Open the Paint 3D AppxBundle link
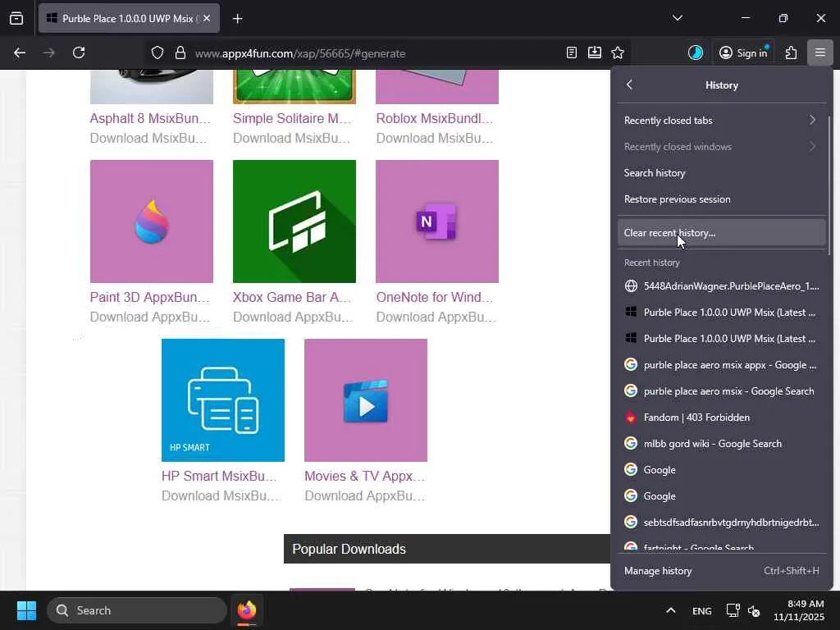Screen dimensions: 840x630 [150, 297]
